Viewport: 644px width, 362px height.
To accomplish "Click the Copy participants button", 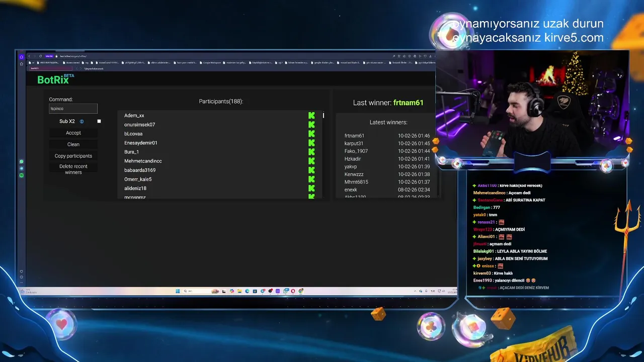I will coord(73,156).
